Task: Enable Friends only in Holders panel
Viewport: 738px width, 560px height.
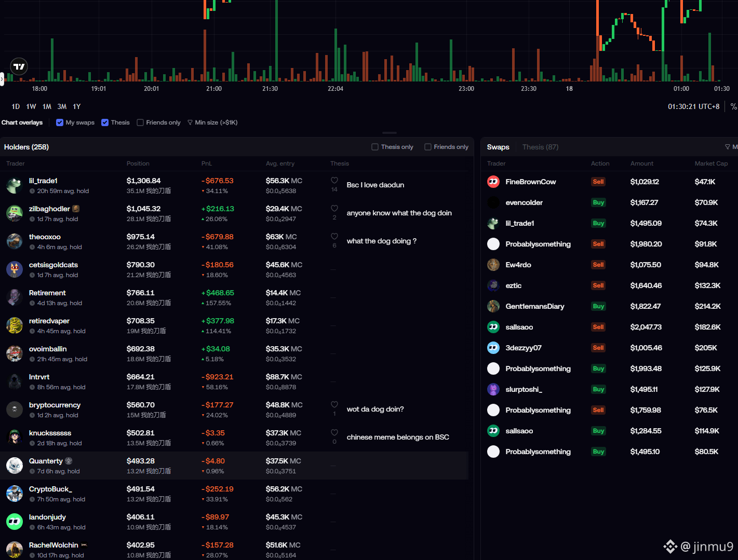Action: (x=428, y=147)
